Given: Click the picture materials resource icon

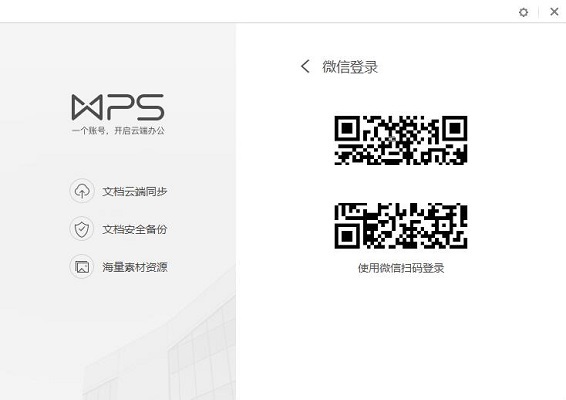Looking at the screenshot, I should [82, 267].
